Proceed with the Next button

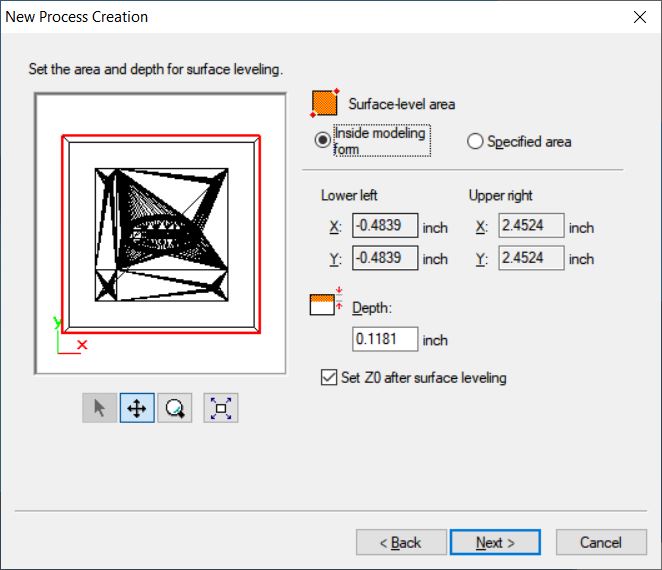pos(495,542)
